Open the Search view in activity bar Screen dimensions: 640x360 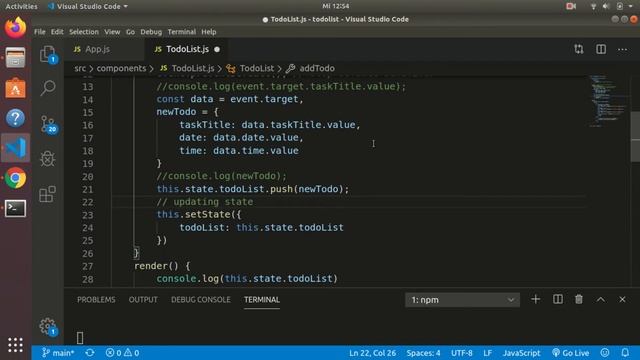click(x=48, y=87)
